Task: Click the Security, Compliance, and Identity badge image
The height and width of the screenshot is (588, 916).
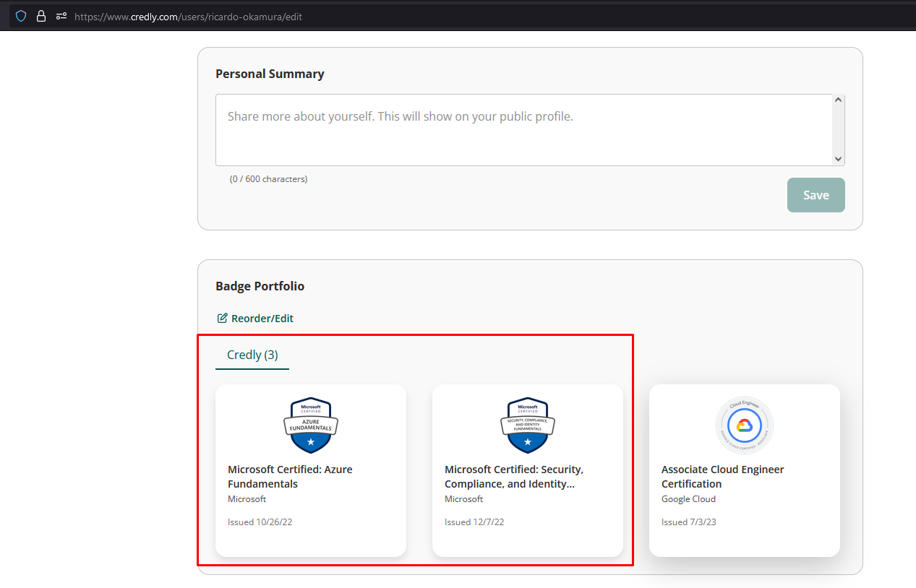Action: coord(528,425)
